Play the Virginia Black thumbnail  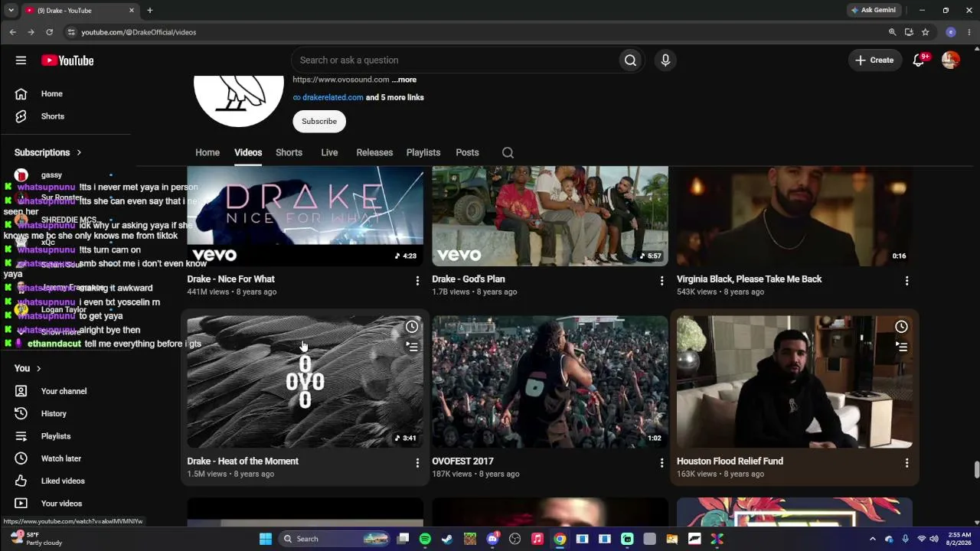click(x=795, y=216)
